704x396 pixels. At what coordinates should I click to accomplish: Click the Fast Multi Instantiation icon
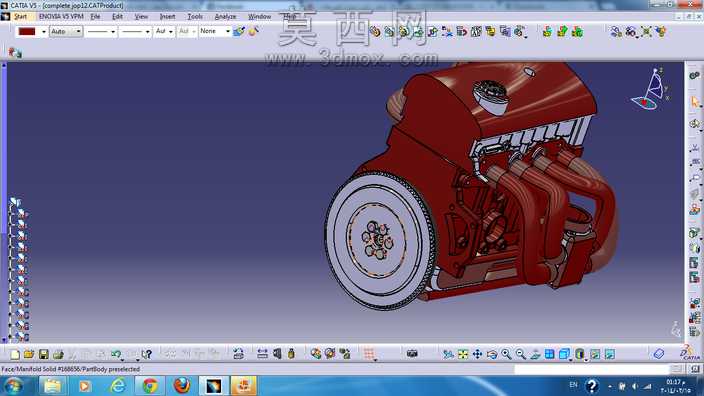(x=519, y=31)
